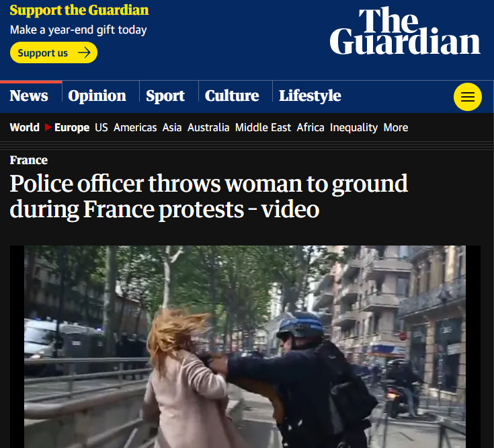Image resolution: width=494 pixels, height=448 pixels.
Task: Click the red triangle beside World
Action: point(48,127)
